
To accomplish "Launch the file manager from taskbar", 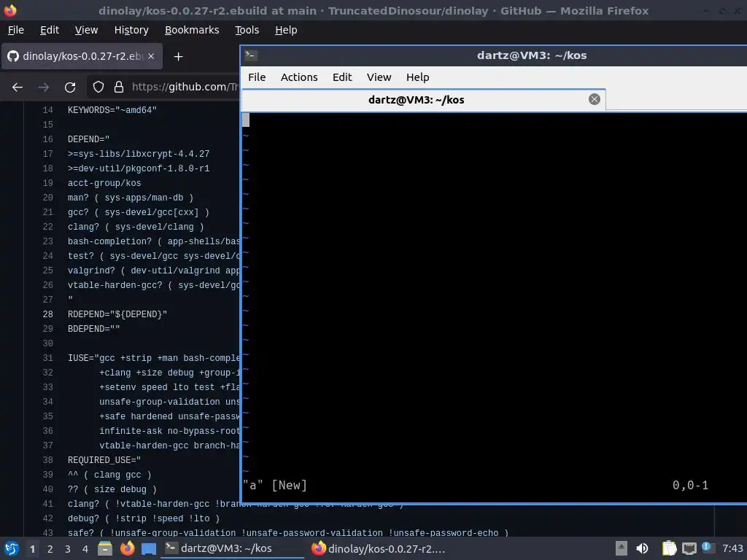I will 105,548.
